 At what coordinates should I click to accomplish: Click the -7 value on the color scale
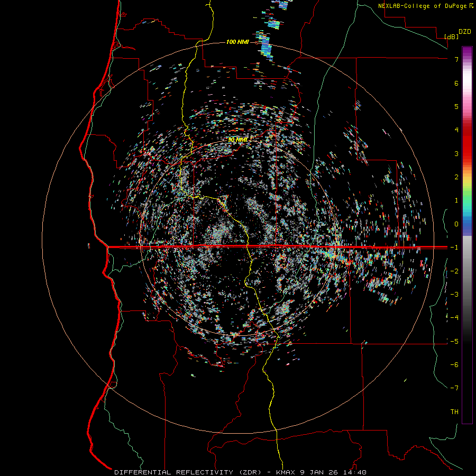pos(454,388)
